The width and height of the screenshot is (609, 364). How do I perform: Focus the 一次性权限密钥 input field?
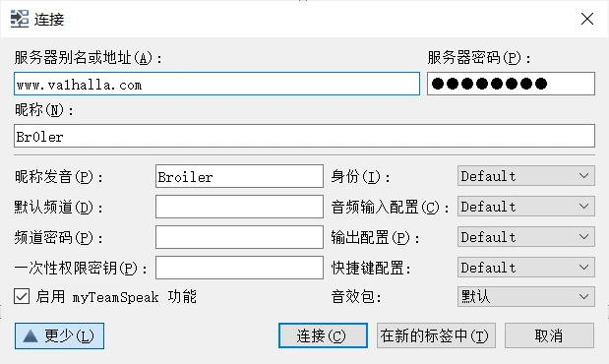(239, 267)
